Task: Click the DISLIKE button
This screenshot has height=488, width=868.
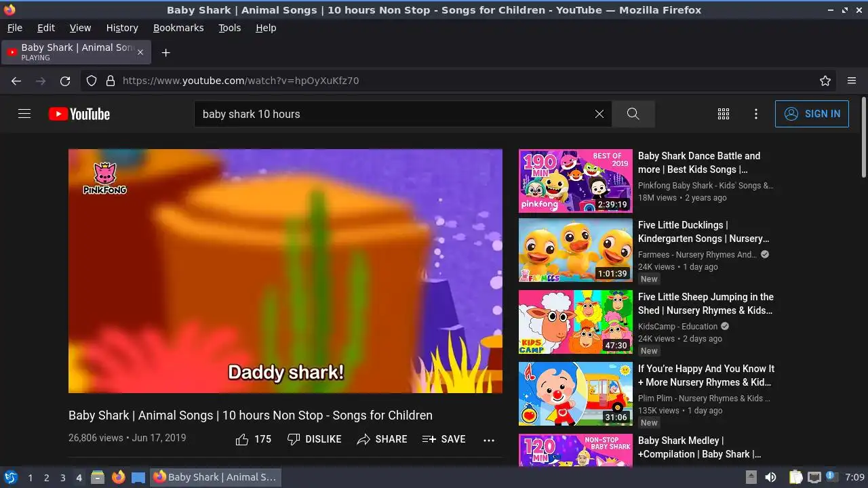Action: pos(315,439)
